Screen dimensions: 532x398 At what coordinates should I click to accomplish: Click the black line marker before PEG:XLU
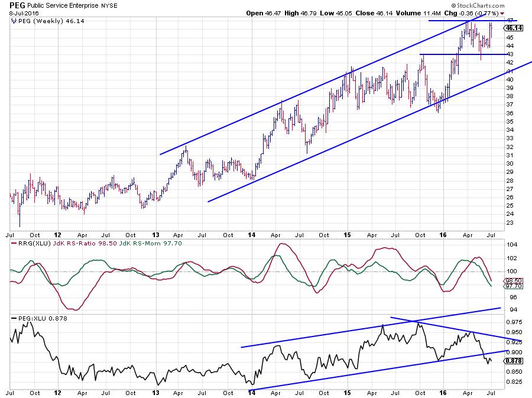[x=14, y=318]
